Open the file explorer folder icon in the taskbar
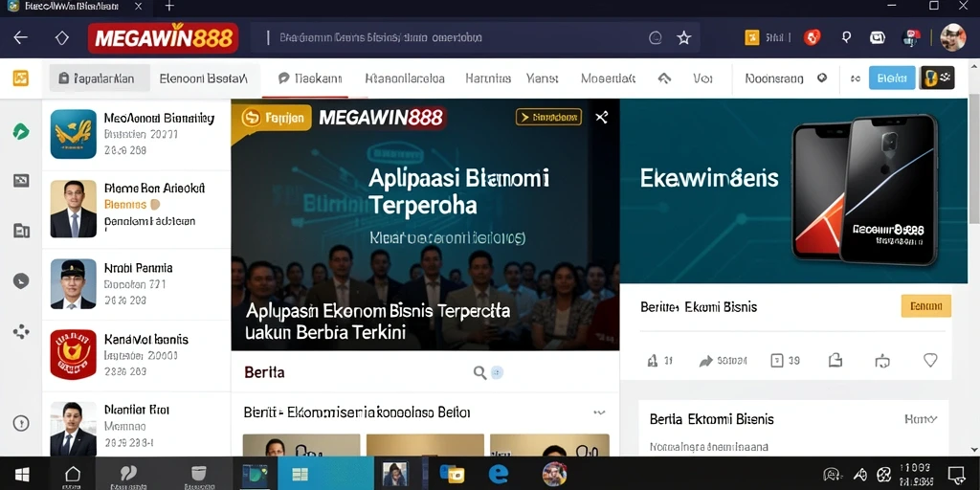Viewport: 980px width, 490px height. (x=452, y=474)
